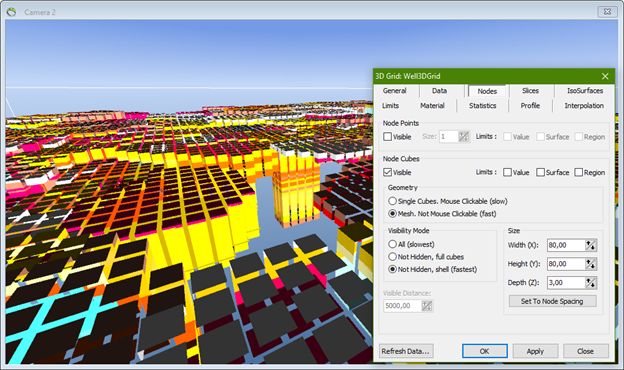Switch to the Limits tab
This screenshot has height=370, width=624.
point(390,106)
